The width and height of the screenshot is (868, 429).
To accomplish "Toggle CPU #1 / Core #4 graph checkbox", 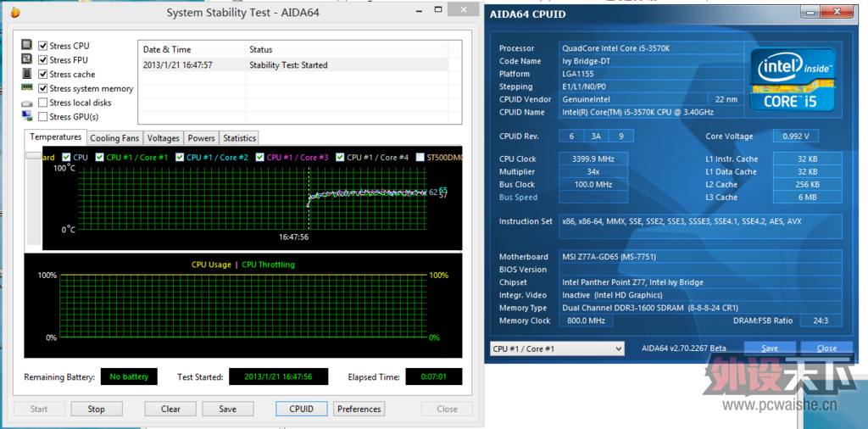I will [341, 157].
